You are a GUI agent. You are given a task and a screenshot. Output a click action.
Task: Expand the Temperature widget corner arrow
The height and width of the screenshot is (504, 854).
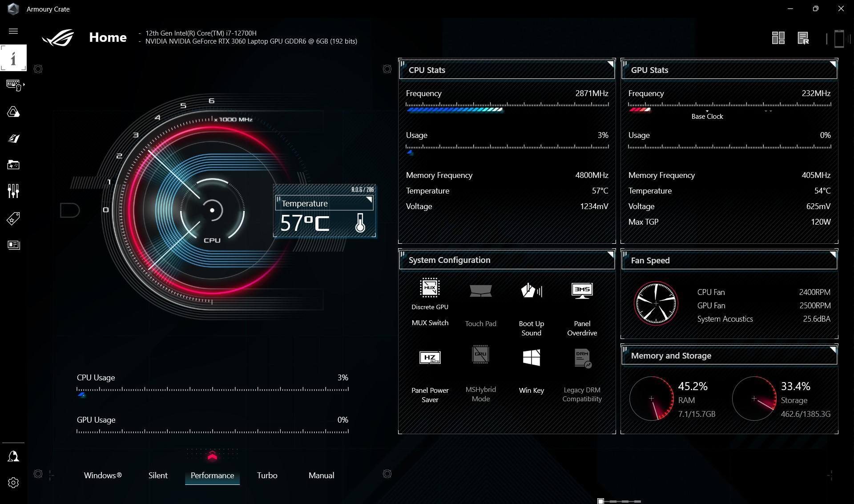[369, 200]
